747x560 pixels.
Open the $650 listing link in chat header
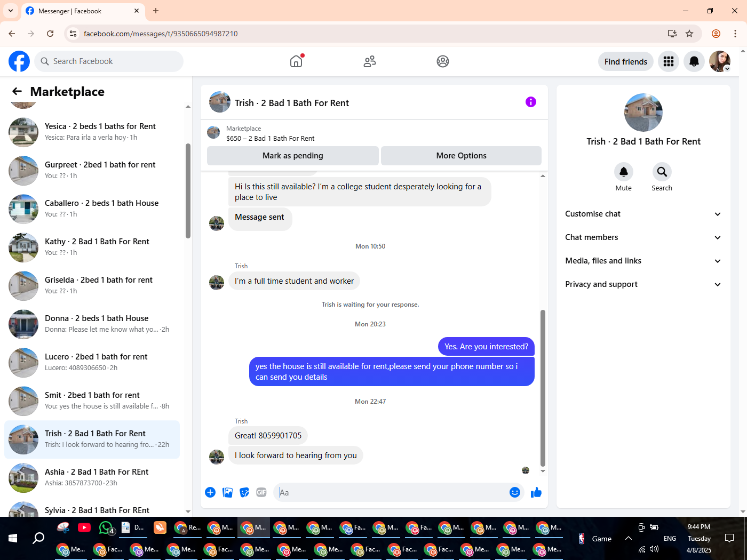click(x=270, y=138)
